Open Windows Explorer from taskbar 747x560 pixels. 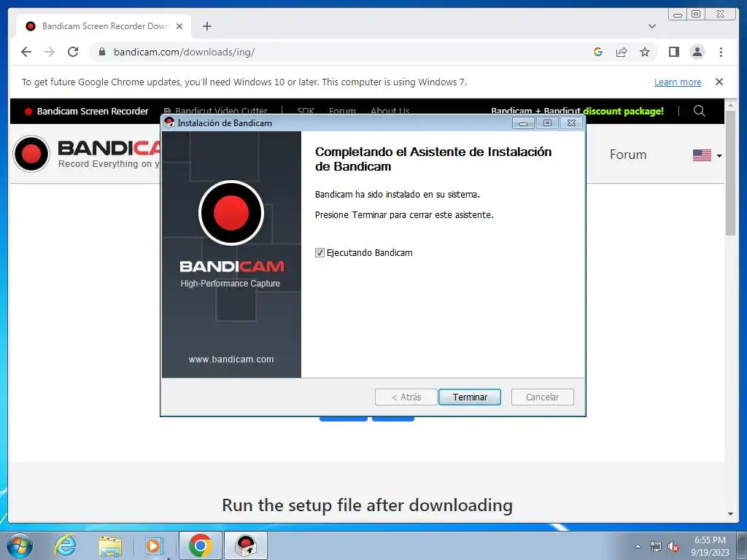coord(110,545)
